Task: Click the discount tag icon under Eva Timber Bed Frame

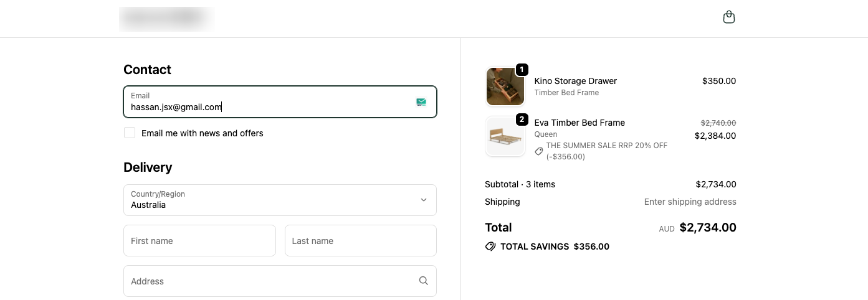Action: coord(539,151)
